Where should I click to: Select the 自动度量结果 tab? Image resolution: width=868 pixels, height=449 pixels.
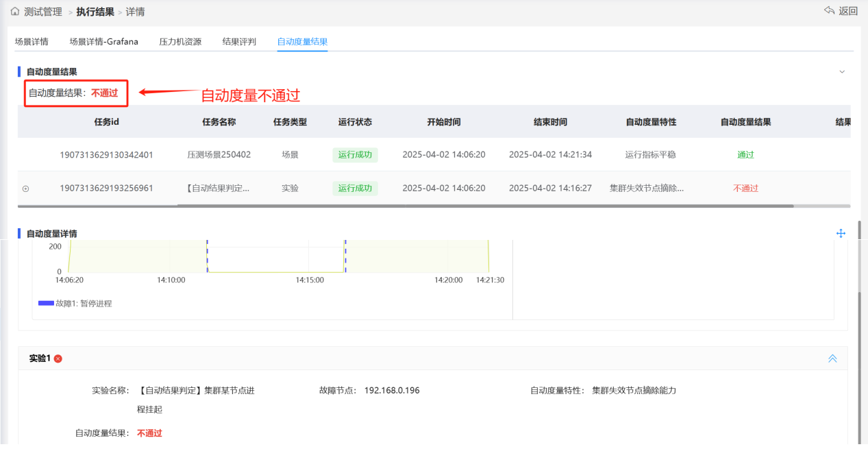pos(302,42)
